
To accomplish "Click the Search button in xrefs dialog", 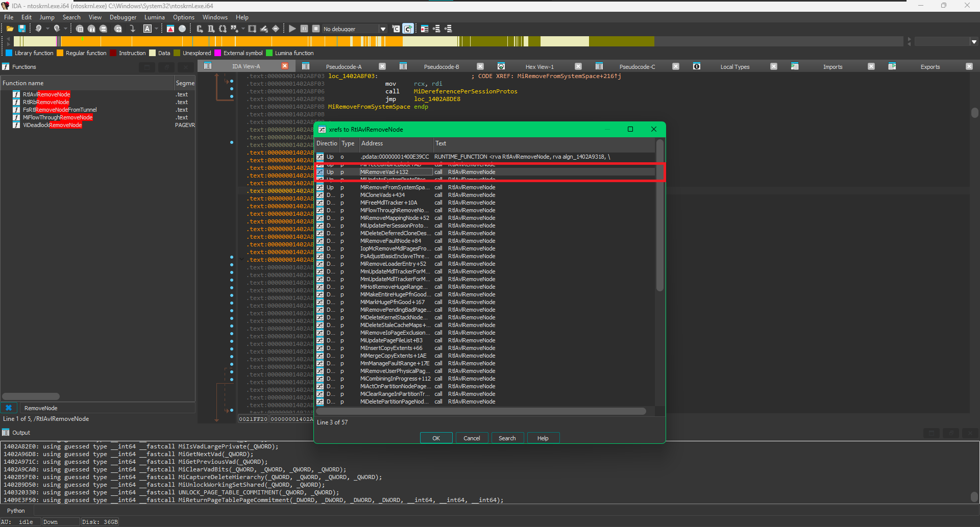I will click(507, 438).
